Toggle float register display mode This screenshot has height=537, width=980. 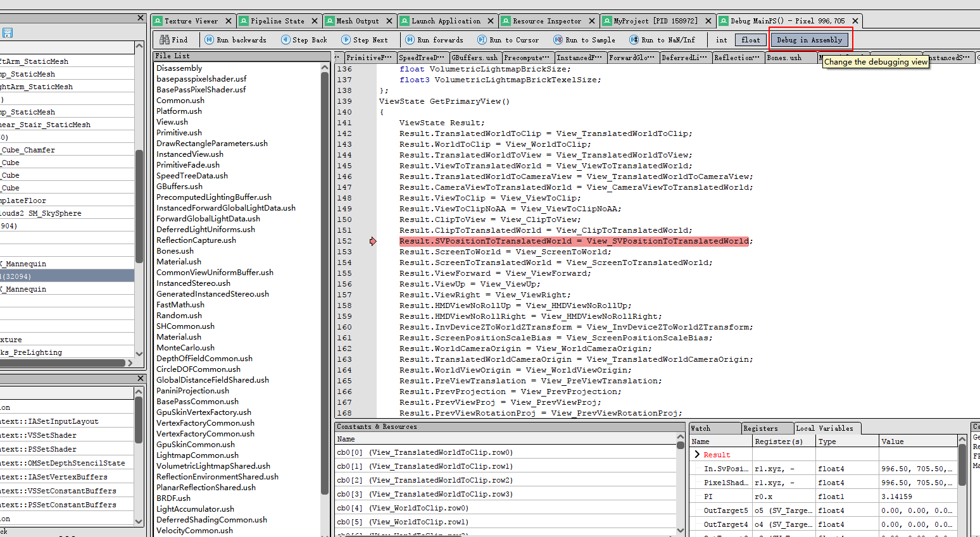click(750, 39)
